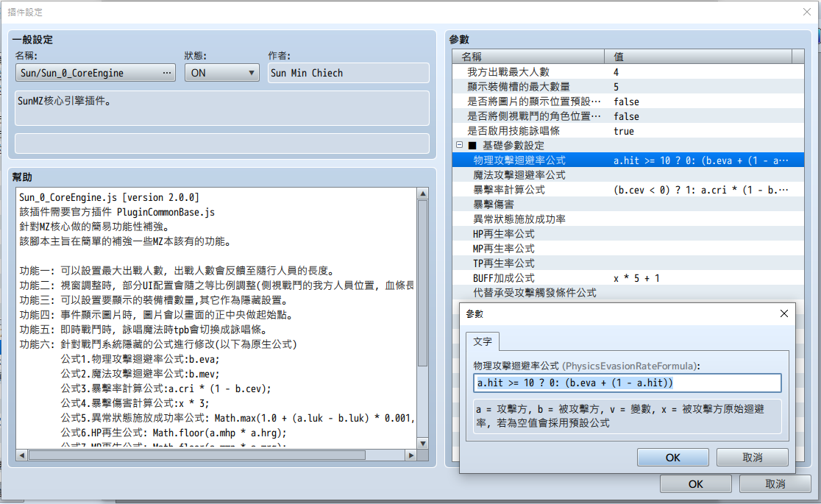Screen dimensions: 821x504
Task: Select the 魔法攻擊迴避率公式 row
Action: 628,175
